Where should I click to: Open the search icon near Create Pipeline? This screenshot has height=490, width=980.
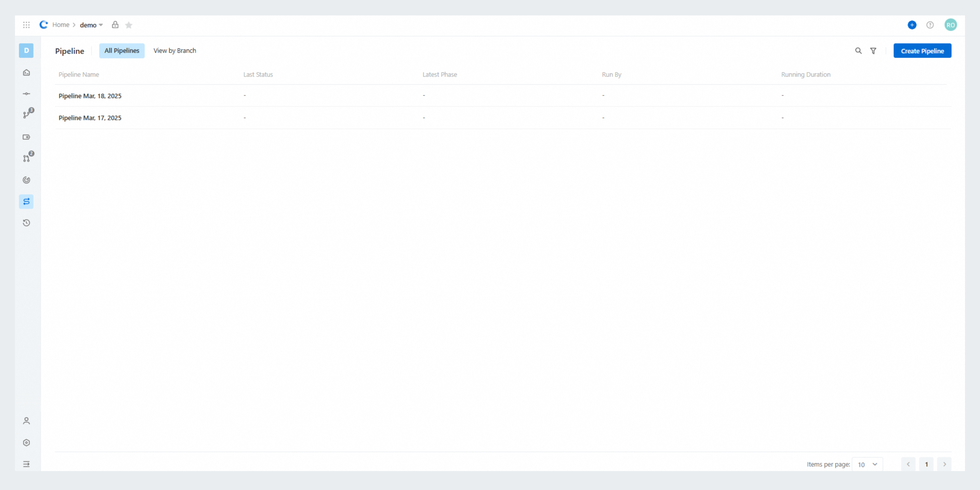(x=858, y=51)
